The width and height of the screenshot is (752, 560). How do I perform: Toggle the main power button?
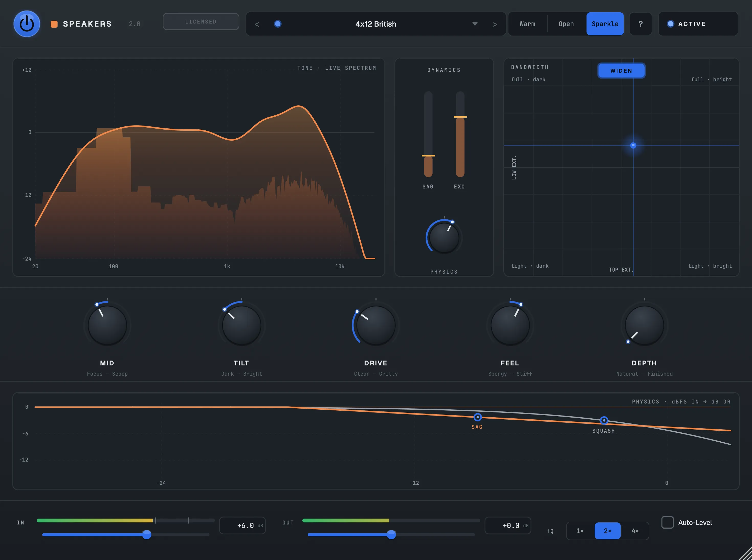click(x=27, y=24)
